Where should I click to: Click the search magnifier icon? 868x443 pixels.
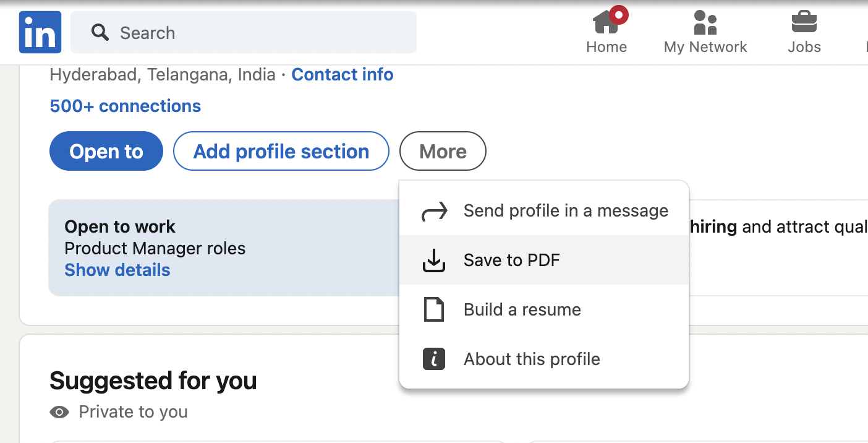pyautogui.click(x=100, y=32)
